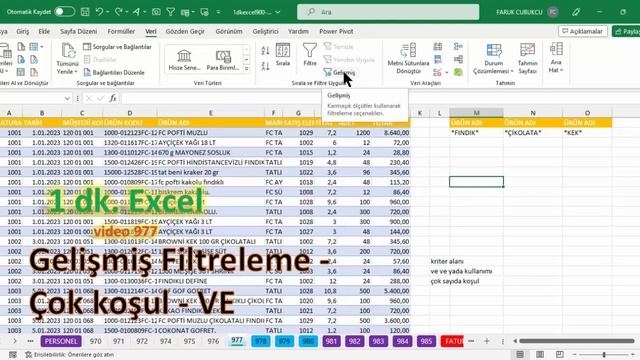
Task: Switch to Normal view icon in status bar
Action: (520, 354)
